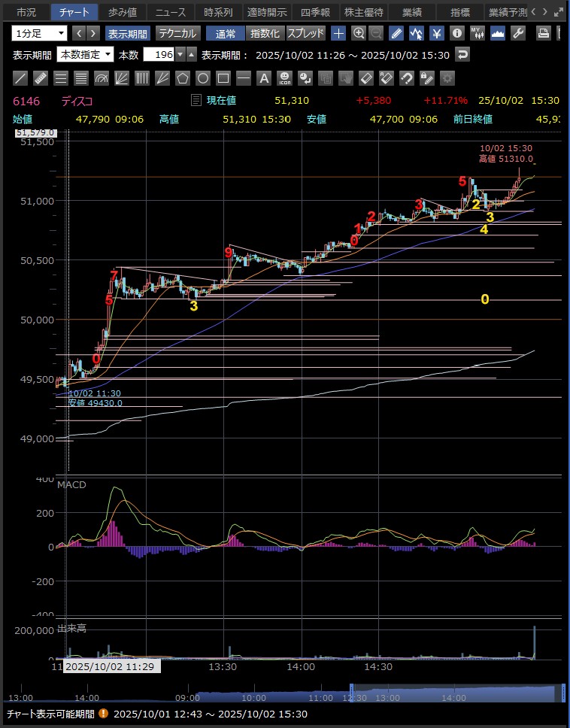This screenshot has width=570, height=728.
Task: Click the magnet snap tool icon
Action: point(406,77)
